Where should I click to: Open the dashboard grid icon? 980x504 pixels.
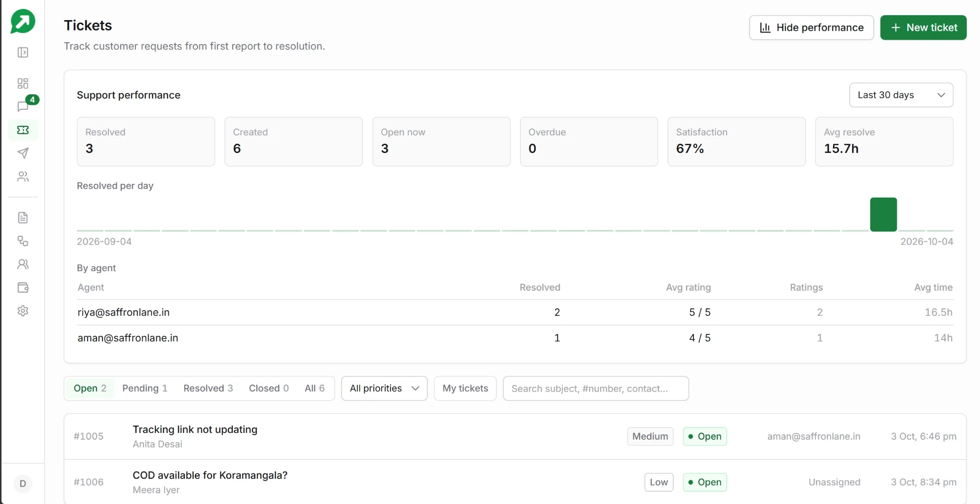coord(23,83)
